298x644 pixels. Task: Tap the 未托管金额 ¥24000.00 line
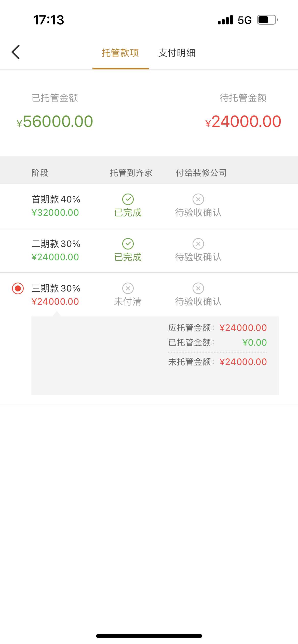pos(217,362)
